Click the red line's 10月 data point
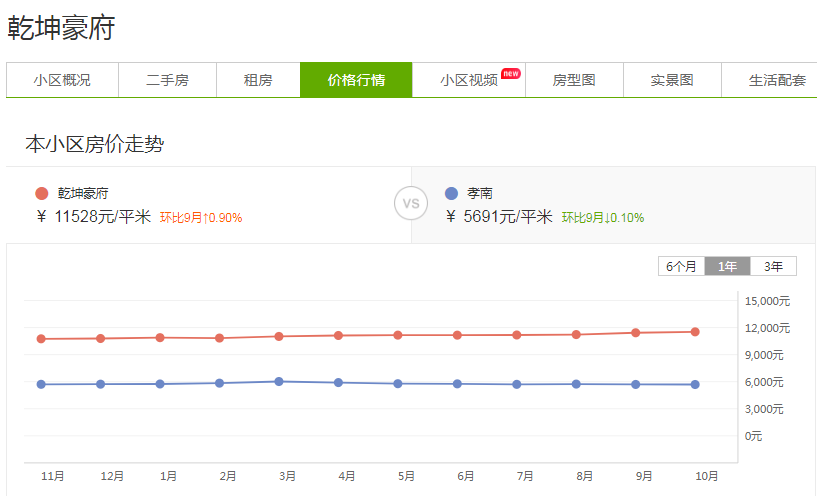Image resolution: width=817 pixels, height=496 pixels. 695,331
